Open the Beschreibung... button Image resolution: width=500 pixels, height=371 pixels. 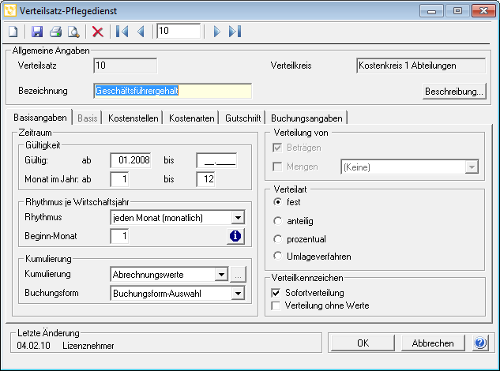pos(454,91)
